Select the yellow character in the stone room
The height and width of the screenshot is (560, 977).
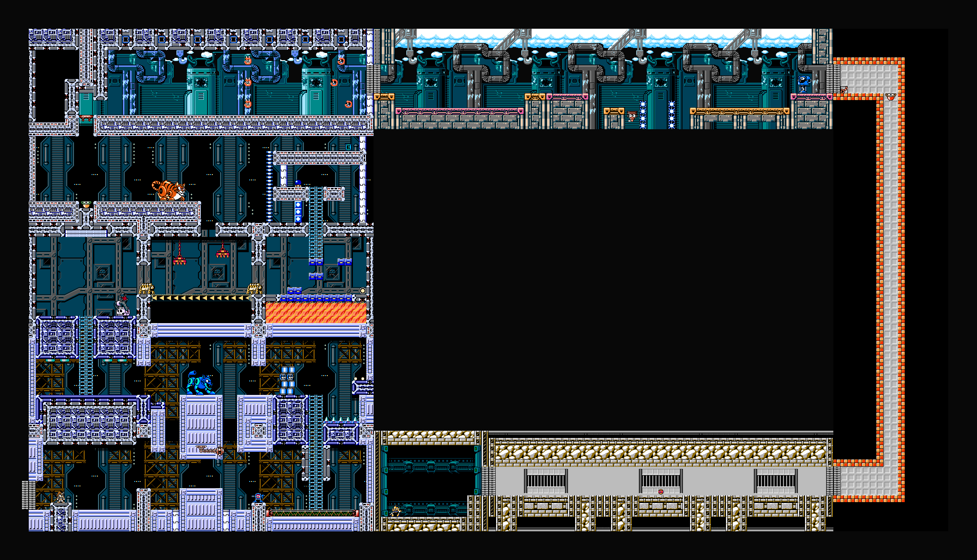pos(395,511)
